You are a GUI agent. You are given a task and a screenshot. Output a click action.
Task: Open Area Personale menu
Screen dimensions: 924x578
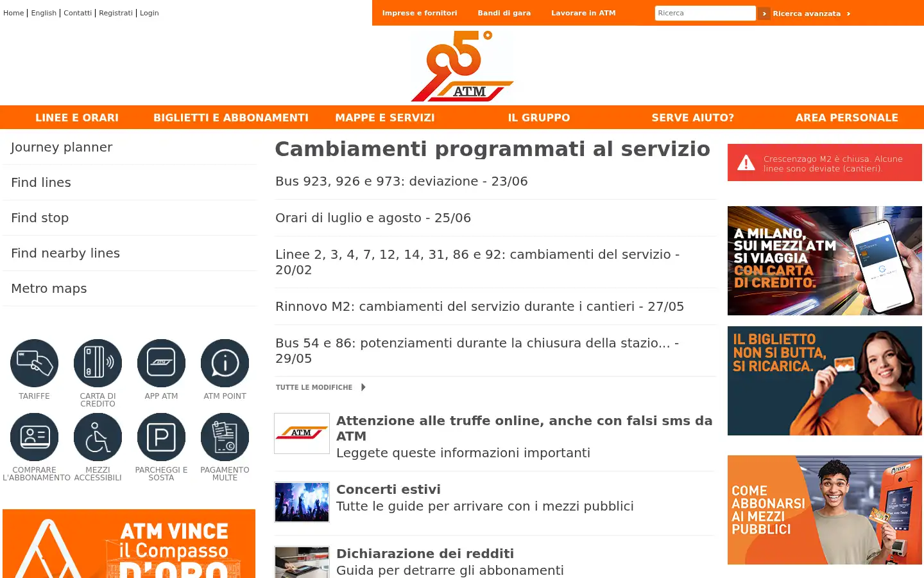847,118
